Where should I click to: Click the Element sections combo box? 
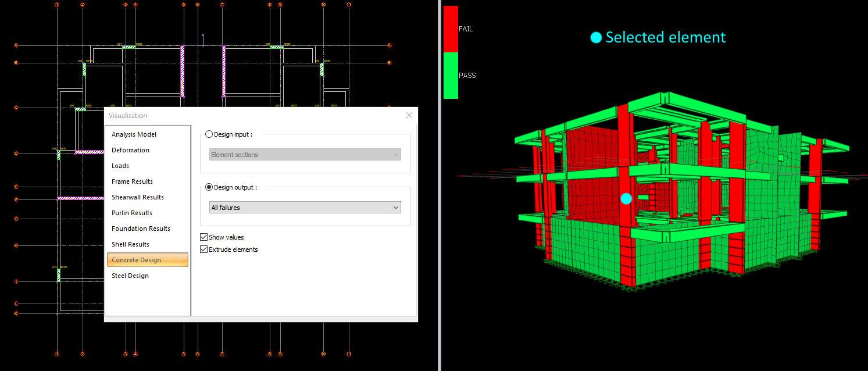tap(305, 155)
